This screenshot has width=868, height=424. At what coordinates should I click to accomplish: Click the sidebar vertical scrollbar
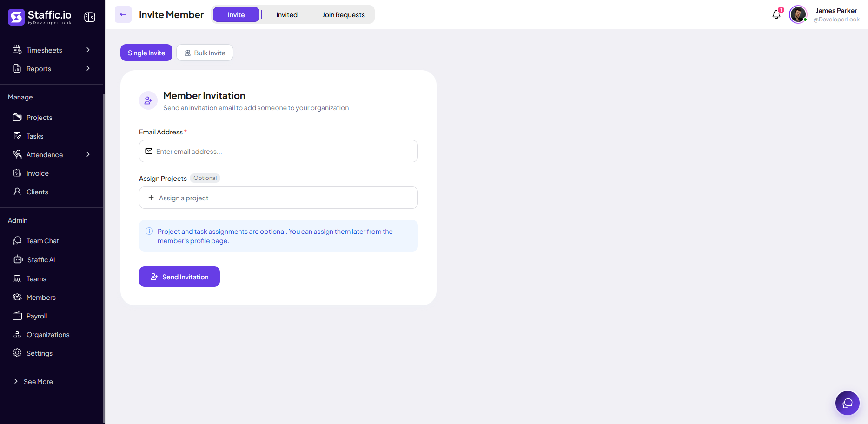[x=104, y=258]
